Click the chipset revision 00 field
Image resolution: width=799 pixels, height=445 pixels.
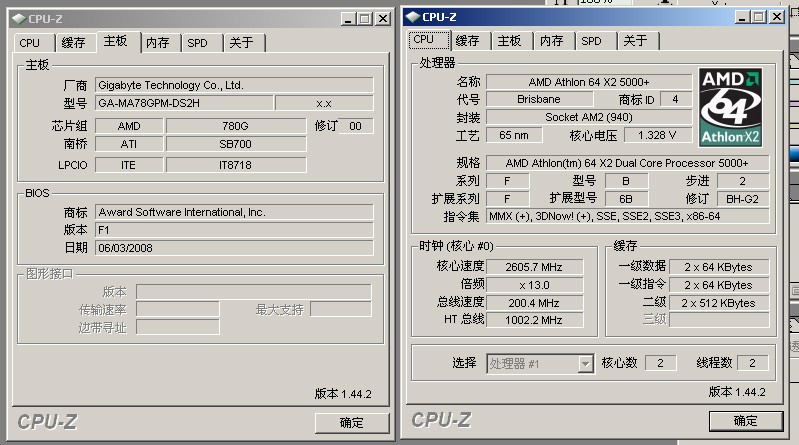click(356, 126)
